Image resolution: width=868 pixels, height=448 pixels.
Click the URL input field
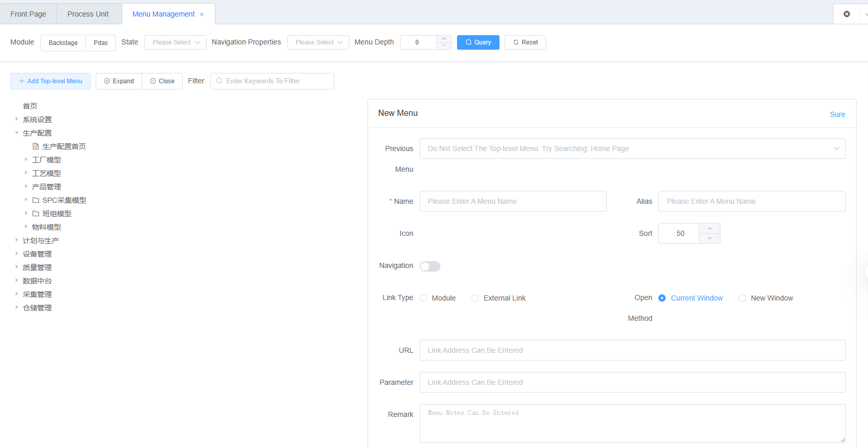[x=632, y=350]
